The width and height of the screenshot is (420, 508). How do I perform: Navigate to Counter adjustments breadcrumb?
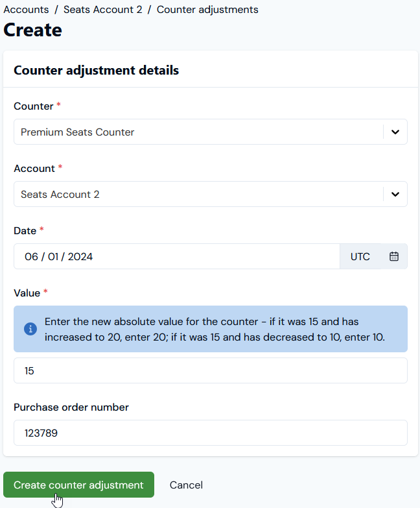coord(207,9)
